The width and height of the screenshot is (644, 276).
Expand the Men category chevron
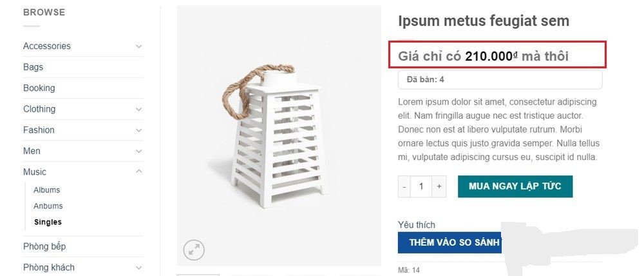[139, 152]
